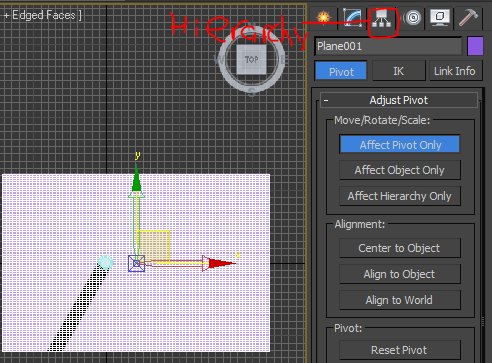Open the purple object color swatch
The width and height of the screenshot is (492, 363).
(x=475, y=46)
